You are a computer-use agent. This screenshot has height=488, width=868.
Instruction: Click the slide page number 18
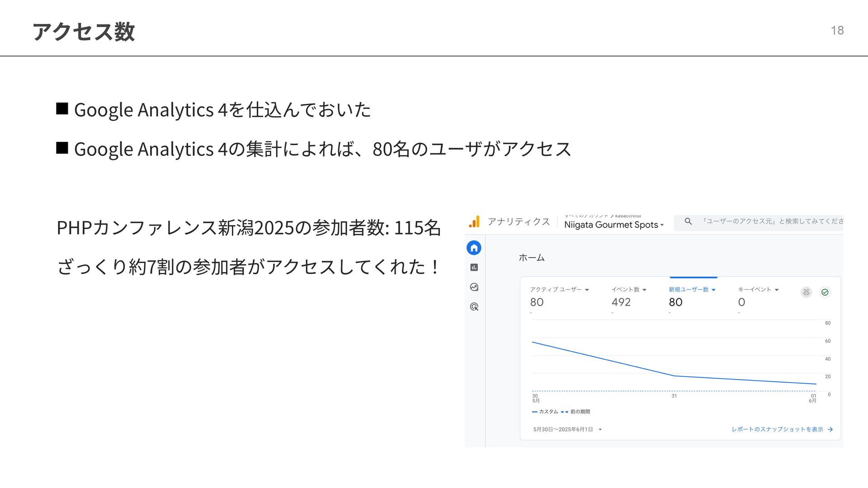click(x=837, y=30)
